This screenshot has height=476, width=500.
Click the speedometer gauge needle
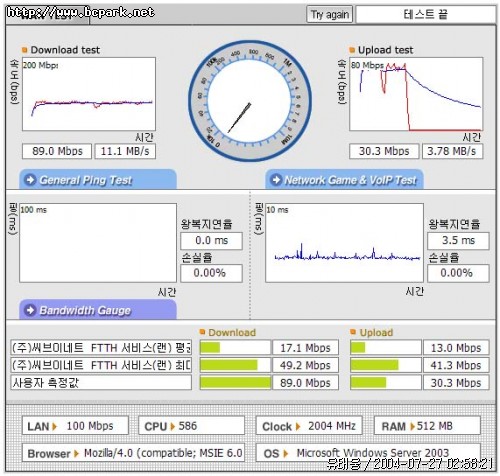pos(239,118)
